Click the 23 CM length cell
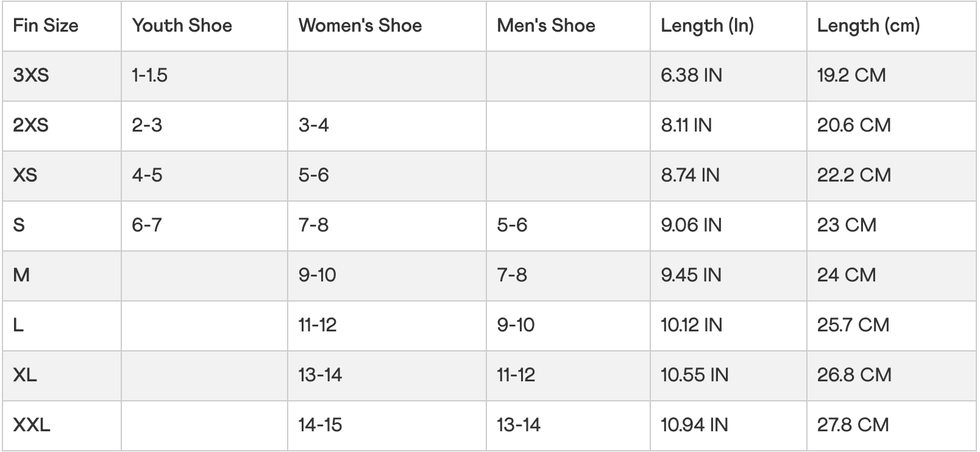 (847, 225)
